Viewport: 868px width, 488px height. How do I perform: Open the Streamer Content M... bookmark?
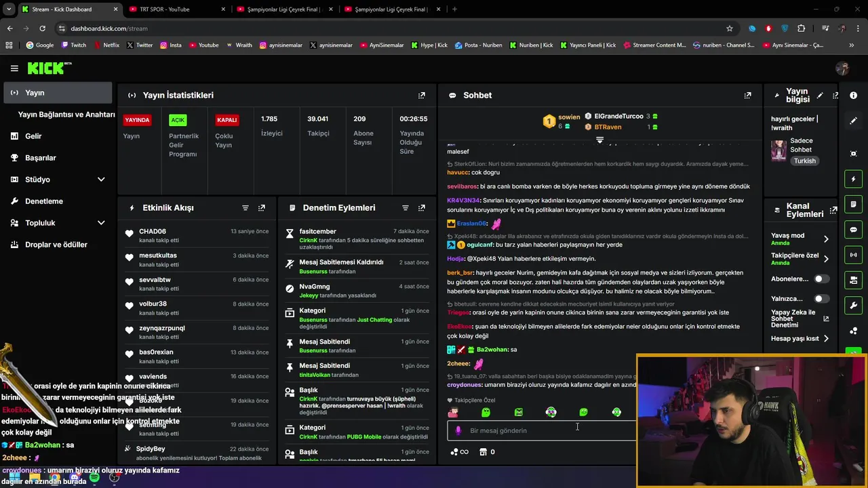(x=654, y=45)
